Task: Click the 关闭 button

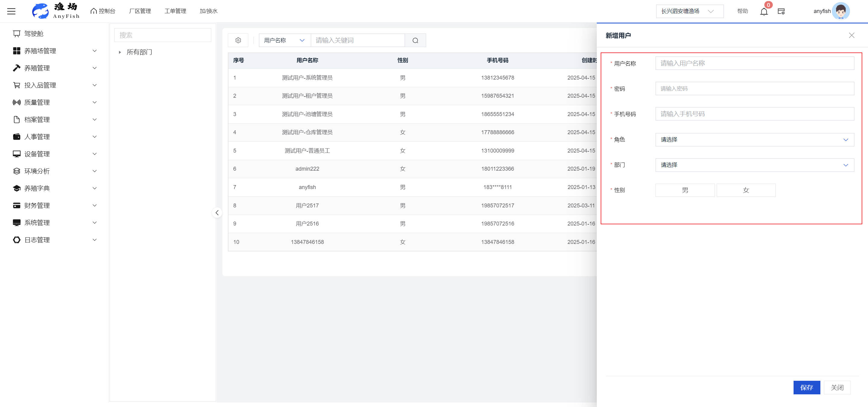Action: [x=837, y=387]
